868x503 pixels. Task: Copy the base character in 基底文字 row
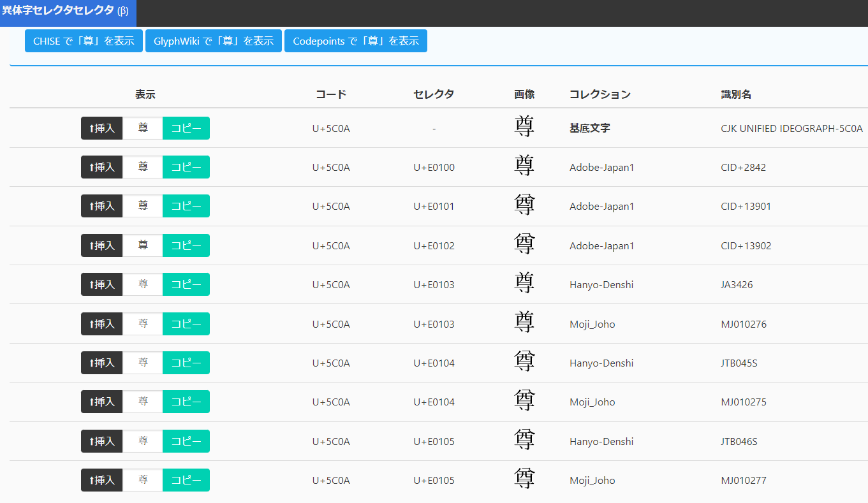186,128
